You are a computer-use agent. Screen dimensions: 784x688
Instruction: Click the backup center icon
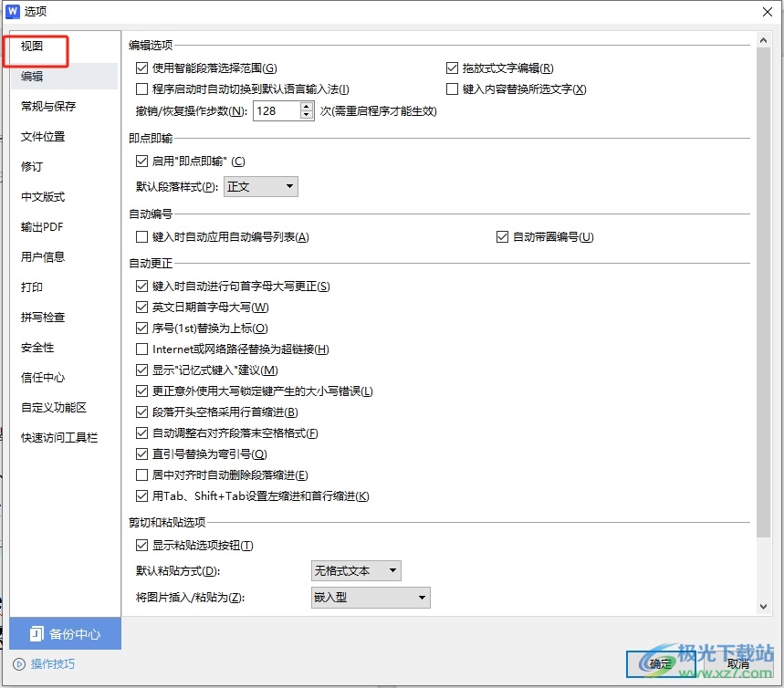click(x=37, y=633)
